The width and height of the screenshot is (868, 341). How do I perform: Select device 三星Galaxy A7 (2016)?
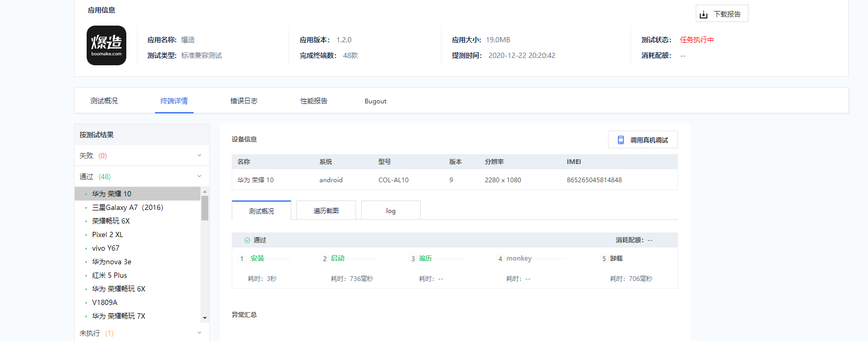point(138,207)
